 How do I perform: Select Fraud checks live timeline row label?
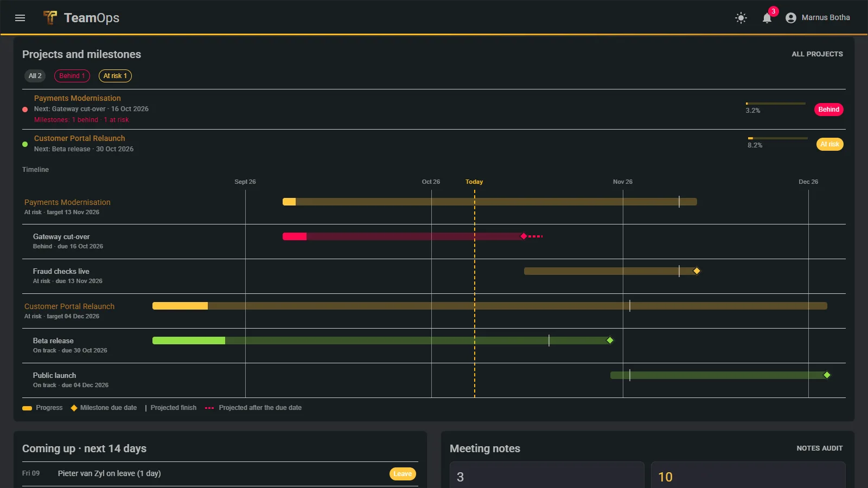tap(61, 272)
